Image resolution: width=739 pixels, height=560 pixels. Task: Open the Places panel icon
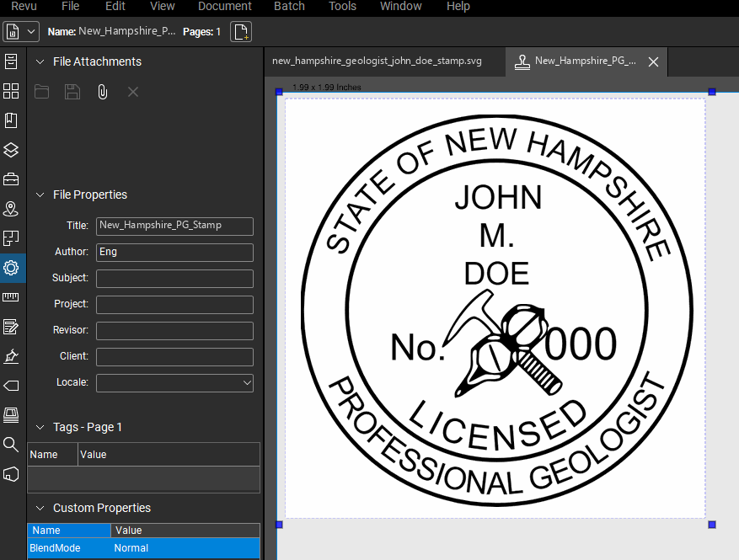click(x=11, y=209)
